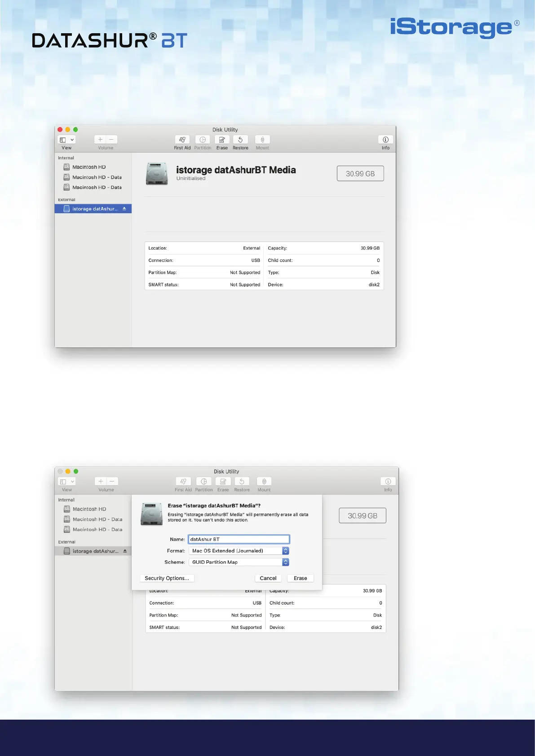Select second Macintosh HD - Data in upper sidebar
Screen dimensions: 535x756
93,188
